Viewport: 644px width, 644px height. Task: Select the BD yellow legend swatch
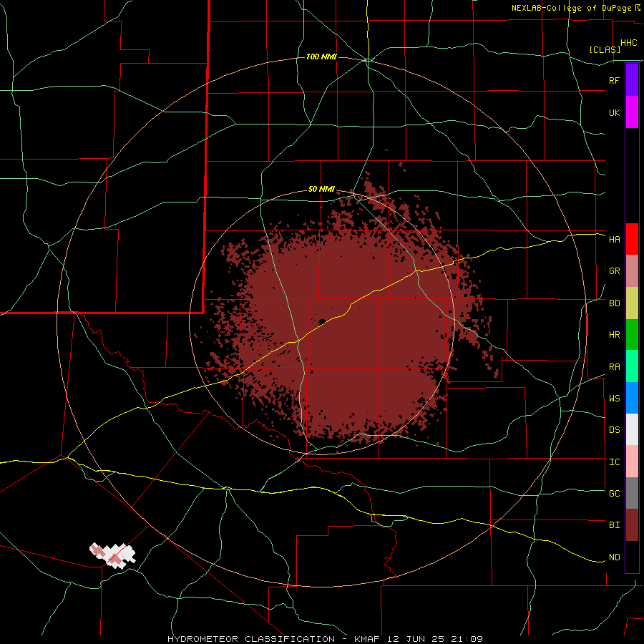(632, 303)
